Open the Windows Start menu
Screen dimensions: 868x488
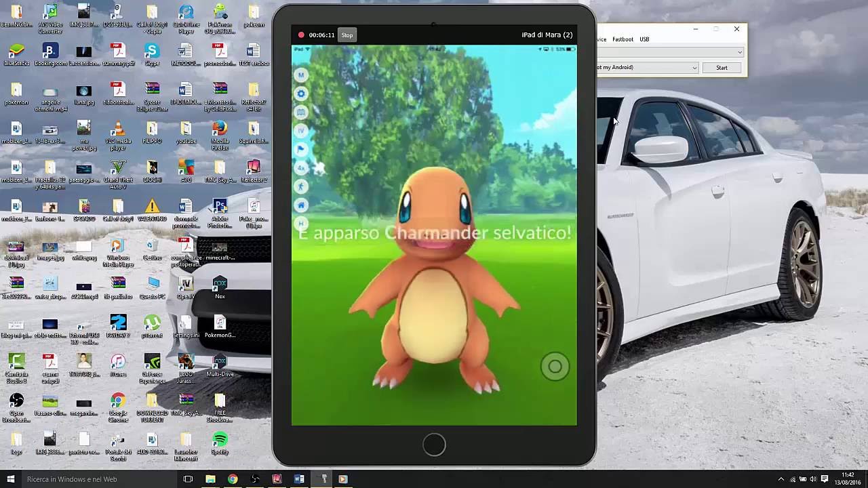[x=10, y=479]
